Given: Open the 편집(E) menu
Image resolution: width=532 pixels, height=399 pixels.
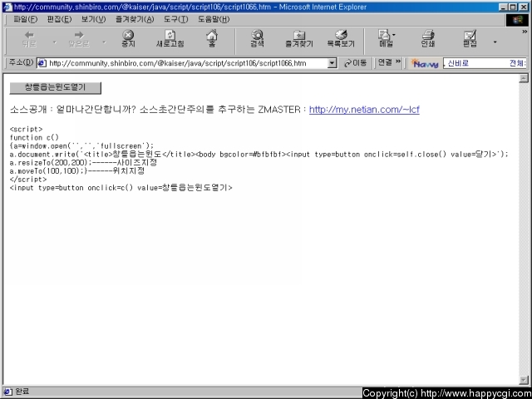Looking at the screenshot, I should pos(59,19).
